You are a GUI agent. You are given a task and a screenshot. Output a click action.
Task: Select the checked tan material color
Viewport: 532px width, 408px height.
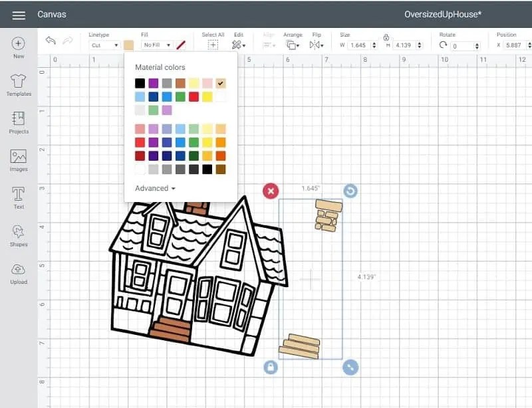pyautogui.click(x=221, y=83)
